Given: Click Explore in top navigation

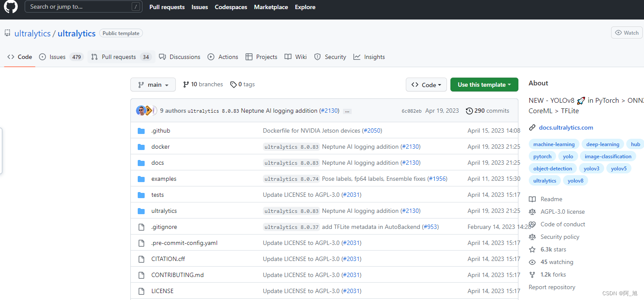Looking at the screenshot, I should coord(305,7).
